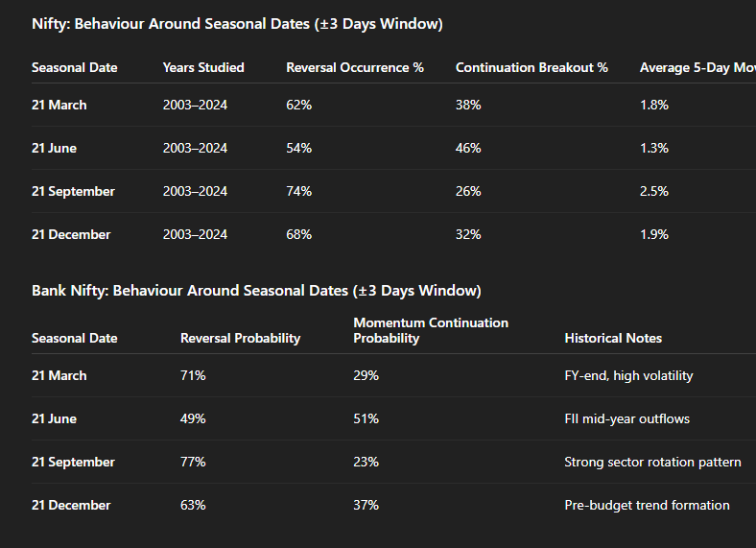Select the 46% continuation breakout cell
This screenshot has width=756, height=548.
(468, 148)
